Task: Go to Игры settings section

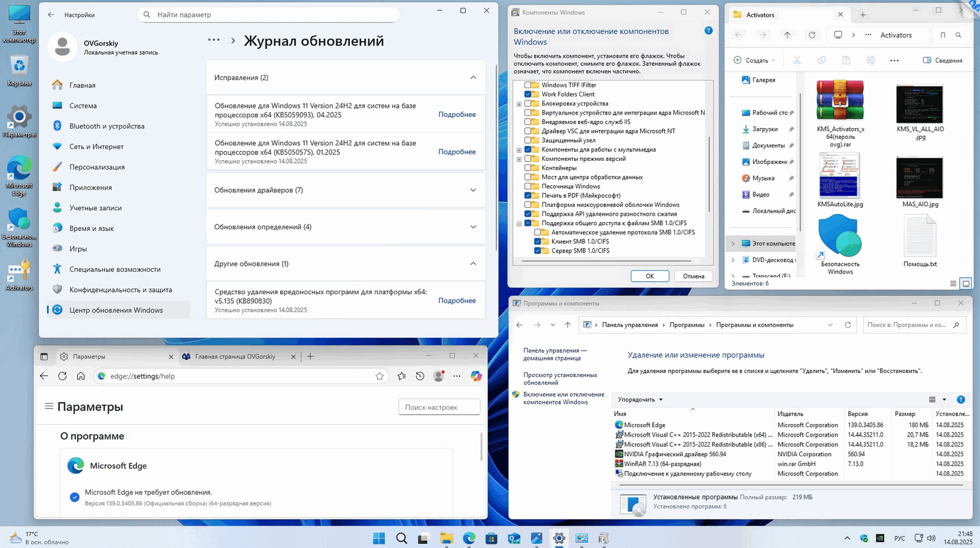Action: pos(78,249)
